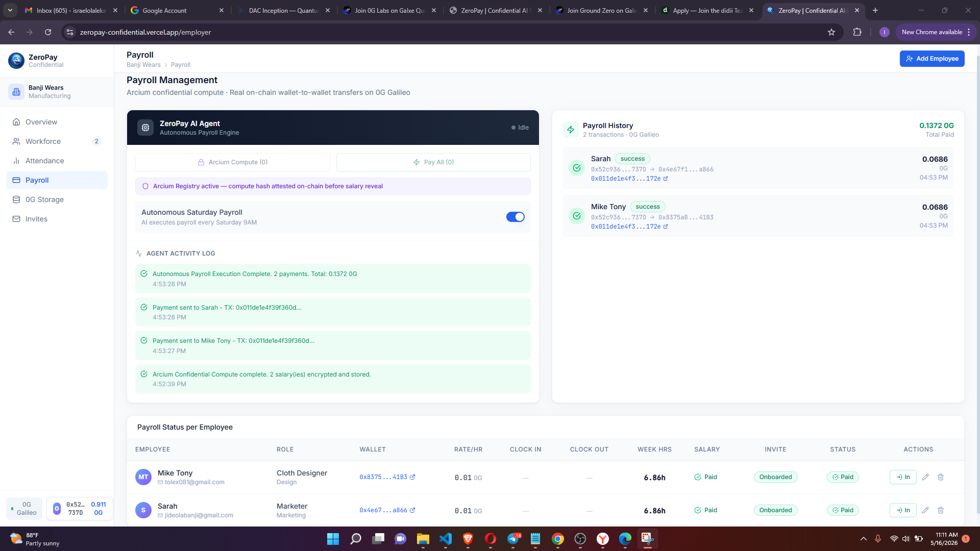Click Sarah's payment success check icon
This screenshot has width=980, height=551.
577,168
